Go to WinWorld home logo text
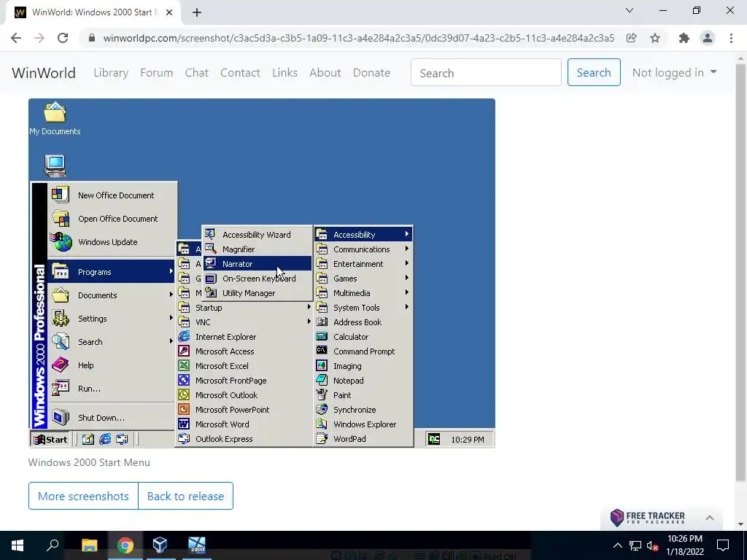Image resolution: width=747 pixels, height=560 pixels. tap(43, 73)
